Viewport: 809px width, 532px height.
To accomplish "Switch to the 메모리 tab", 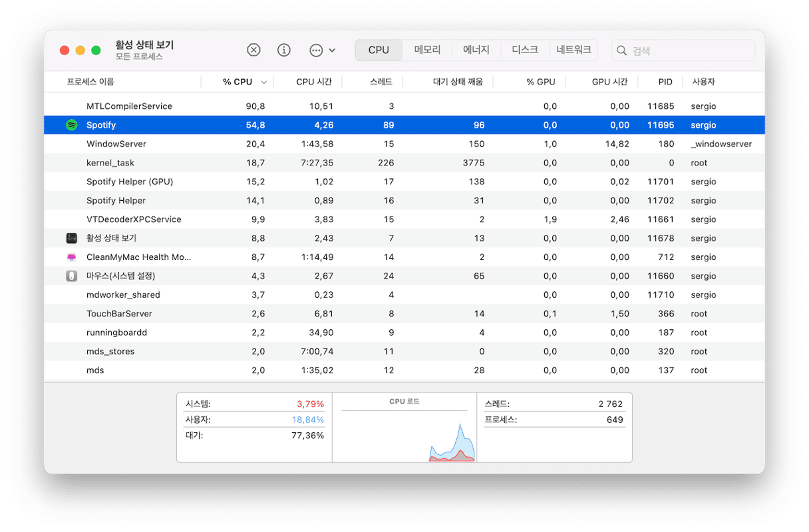I will pyautogui.click(x=427, y=50).
